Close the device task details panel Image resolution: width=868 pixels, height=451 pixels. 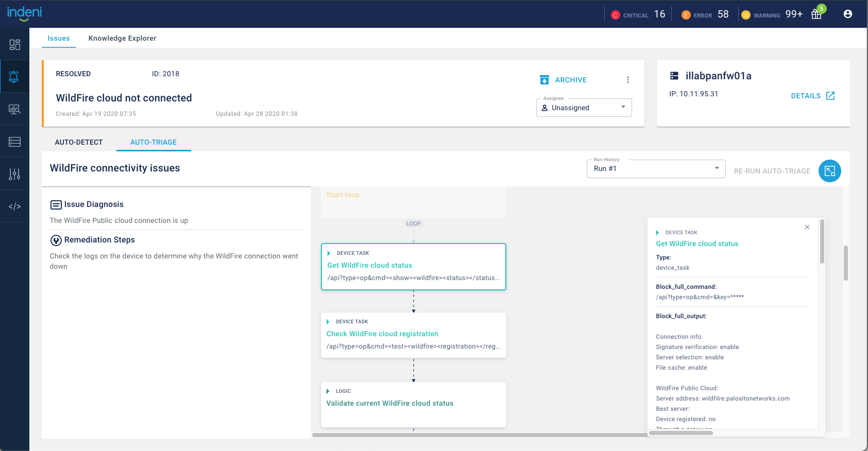(x=807, y=227)
